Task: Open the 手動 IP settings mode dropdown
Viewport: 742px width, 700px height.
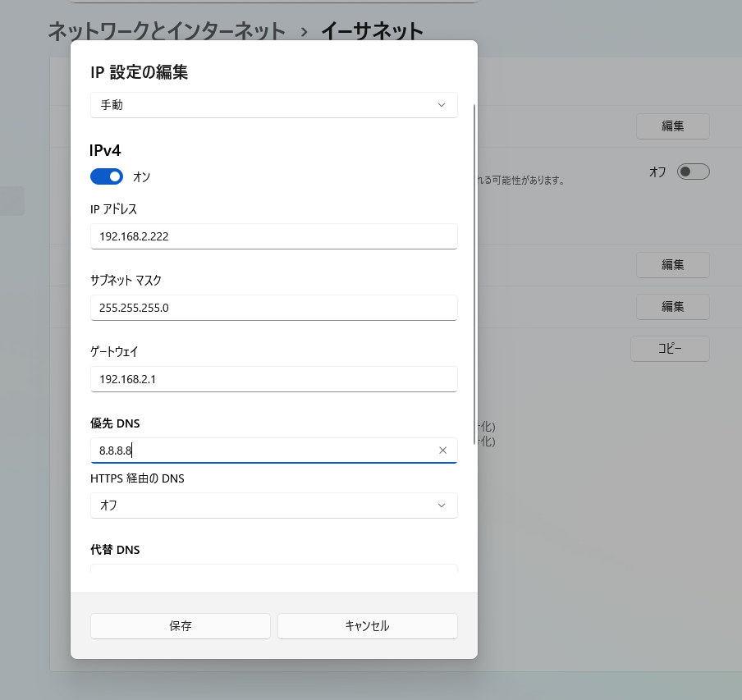Action: pos(273,105)
